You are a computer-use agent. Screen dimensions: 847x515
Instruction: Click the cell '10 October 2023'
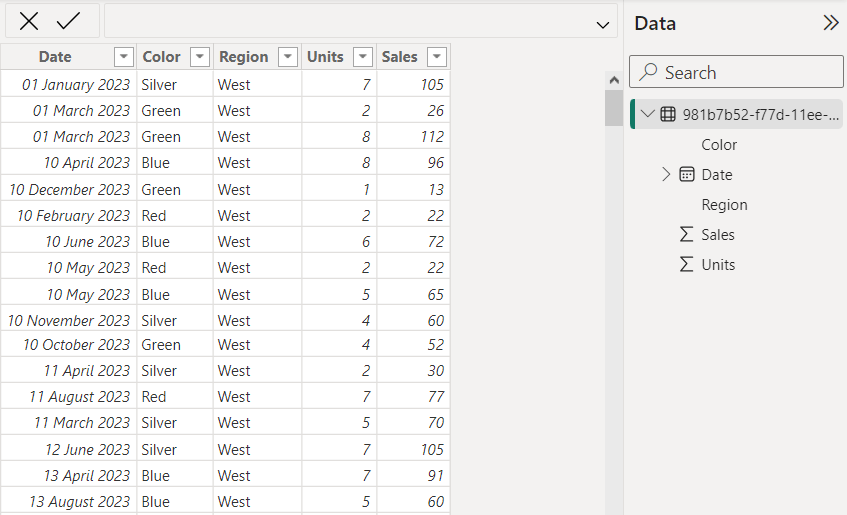click(69, 344)
